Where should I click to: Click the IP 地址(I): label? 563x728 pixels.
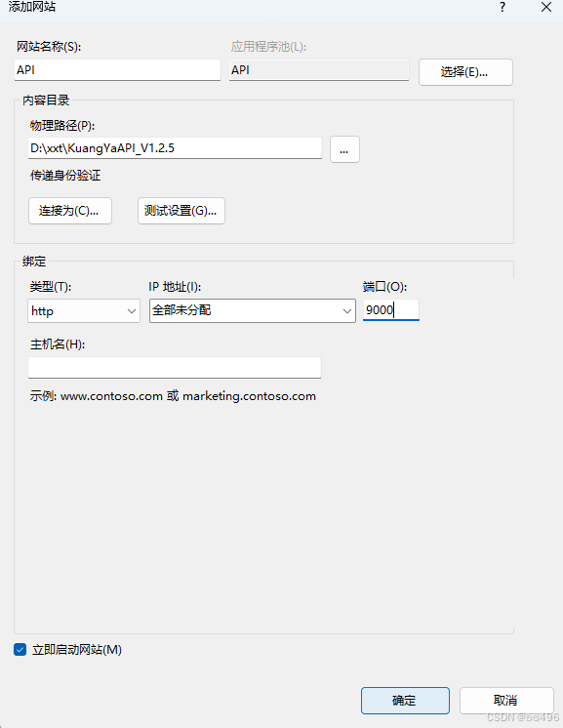[x=175, y=287]
